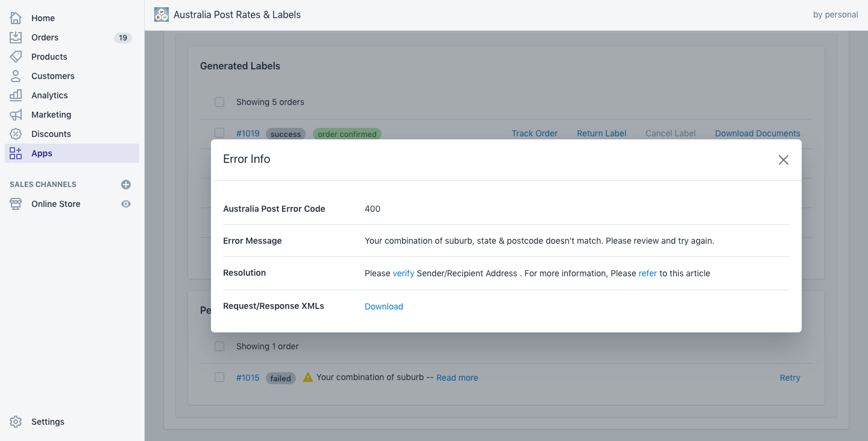Select Apps in the sidebar

pos(72,153)
